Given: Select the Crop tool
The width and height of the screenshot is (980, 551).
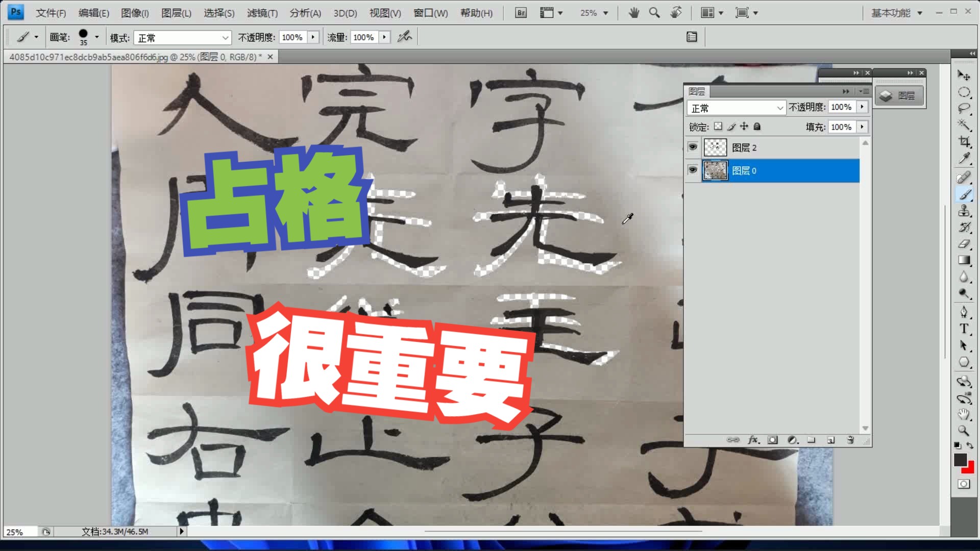Looking at the screenshot, I should tap(964, 141).
